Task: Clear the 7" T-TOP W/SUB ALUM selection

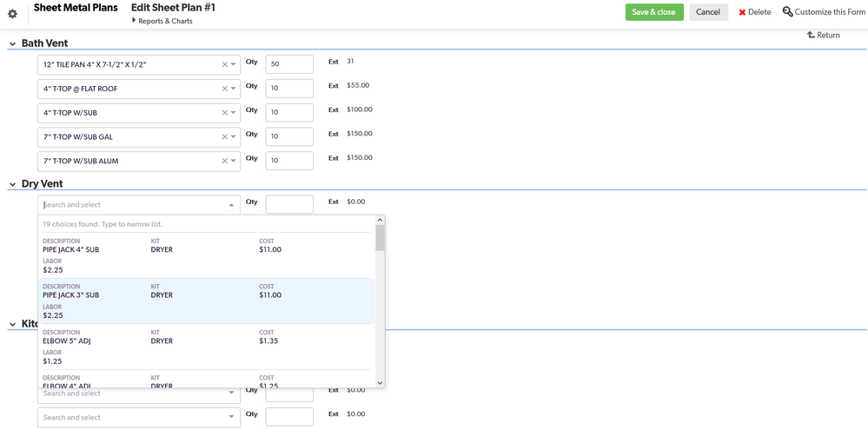Action: [x=225, y=161]
